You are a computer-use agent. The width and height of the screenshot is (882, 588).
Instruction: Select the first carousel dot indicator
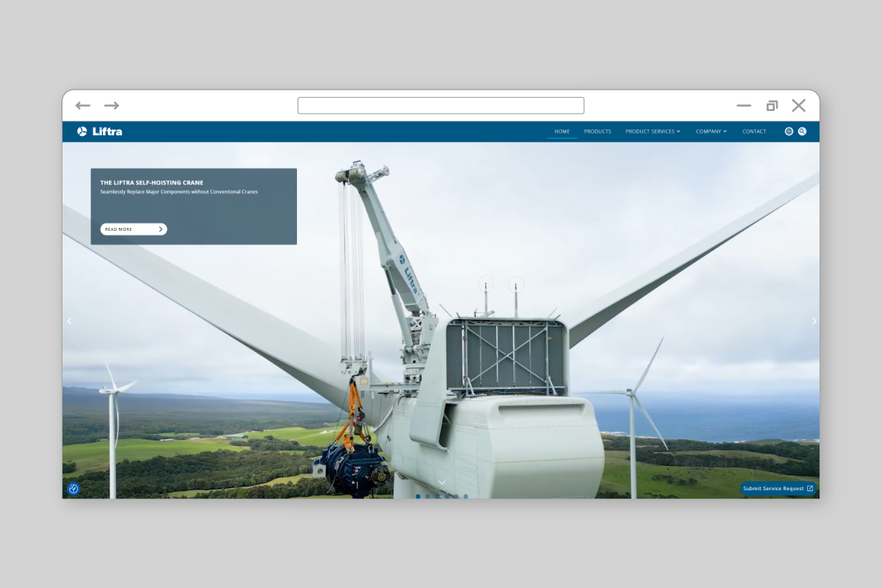418,496
